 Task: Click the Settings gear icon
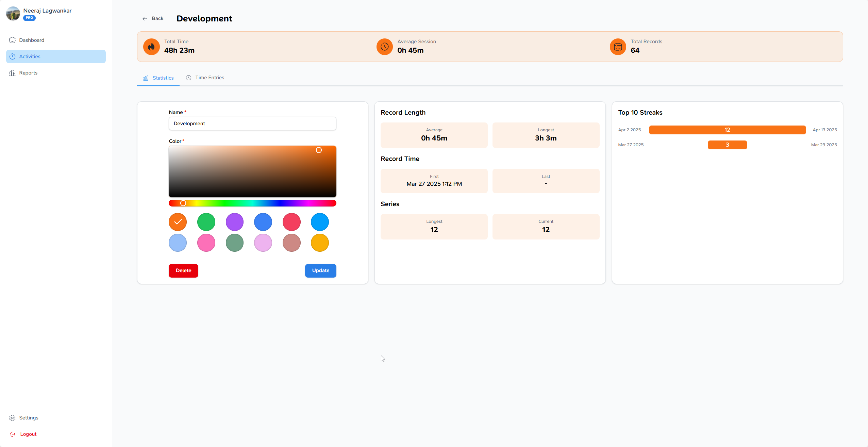[13, 417]
